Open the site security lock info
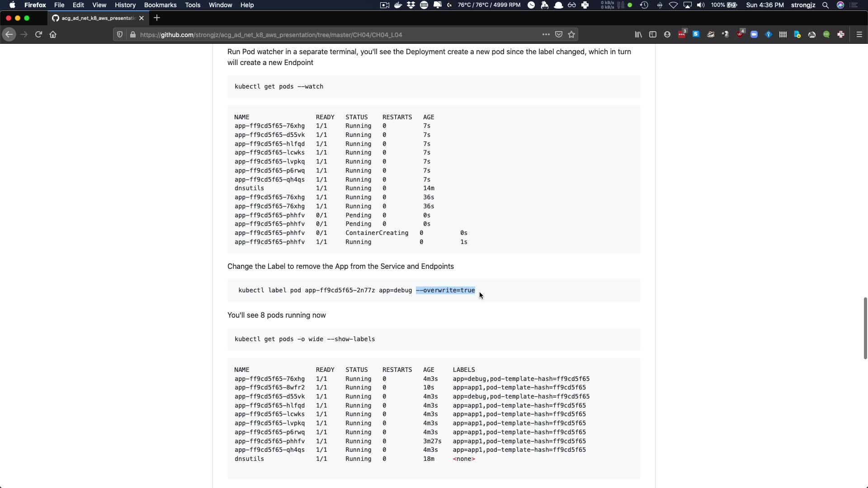Screen dimensions: 868x488 coord(132,34)
